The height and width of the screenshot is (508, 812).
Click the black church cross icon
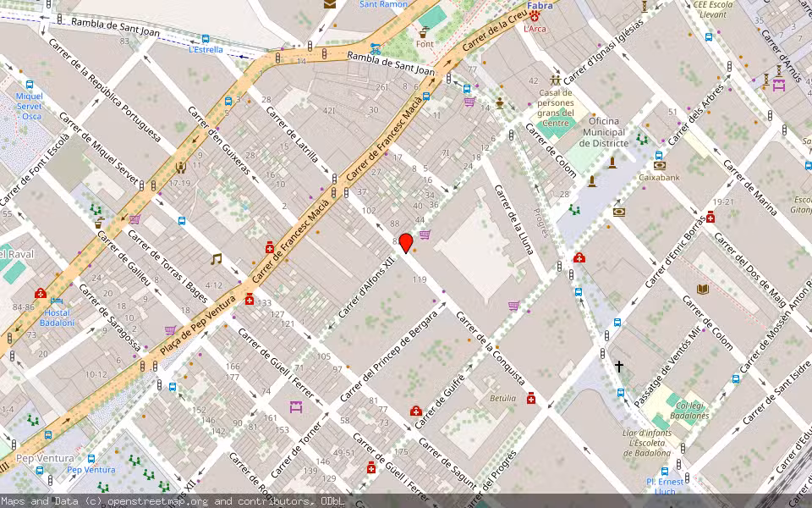click(619, 367)
